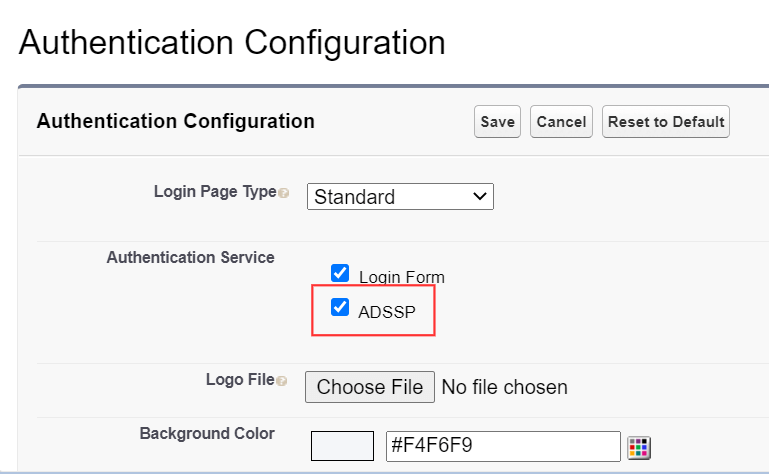Click the ADSSP label text
The image size is (769, 474).
coord(386,311)
